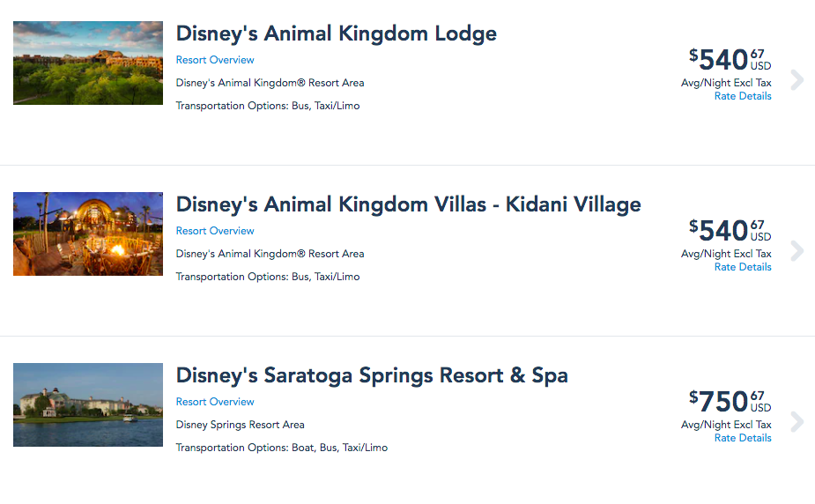View Rate Details for Kidani Village

743,267
